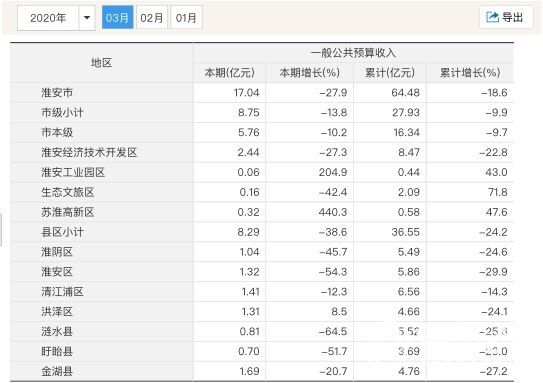Select the 淮安区 row label
Image resolution: width=543 pixels, height=383 pixels.
coord(57,272)
